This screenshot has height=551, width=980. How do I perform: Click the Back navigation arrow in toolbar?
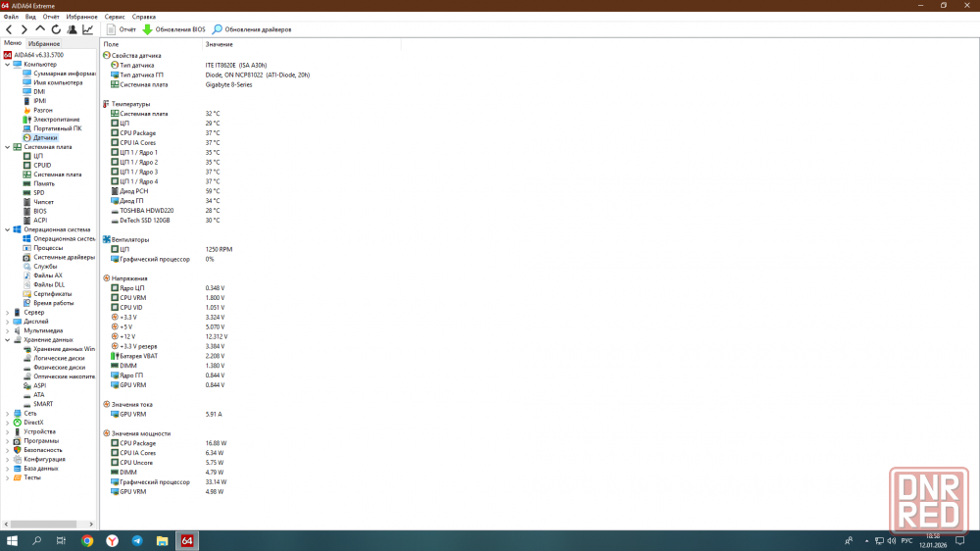10,29
